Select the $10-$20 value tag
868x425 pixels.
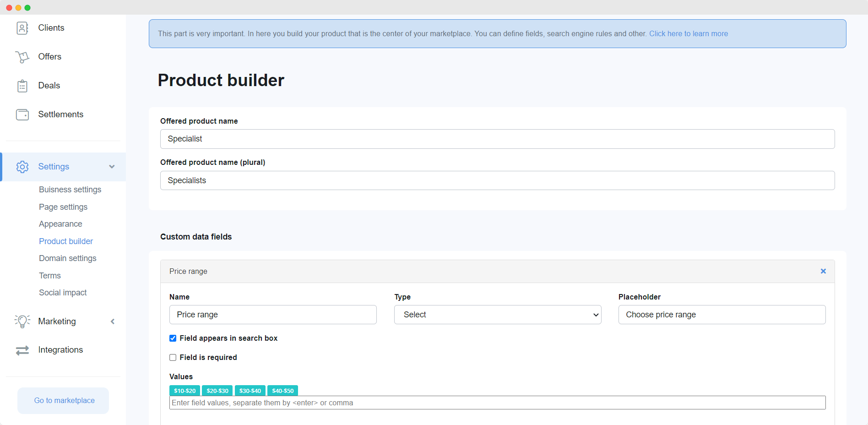(184, 391)
